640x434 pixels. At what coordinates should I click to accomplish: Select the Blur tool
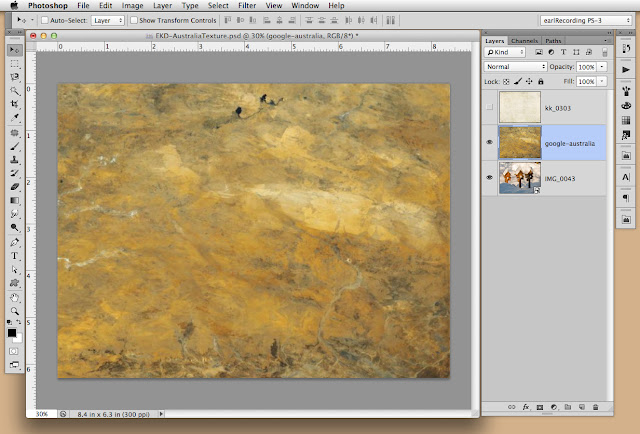(15, 214)
